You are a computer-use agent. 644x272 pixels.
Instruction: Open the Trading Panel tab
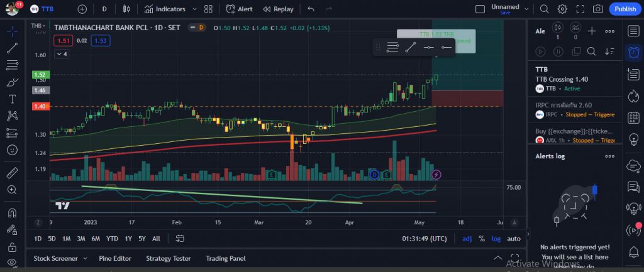pyautogui.click(x=226, y=258)
